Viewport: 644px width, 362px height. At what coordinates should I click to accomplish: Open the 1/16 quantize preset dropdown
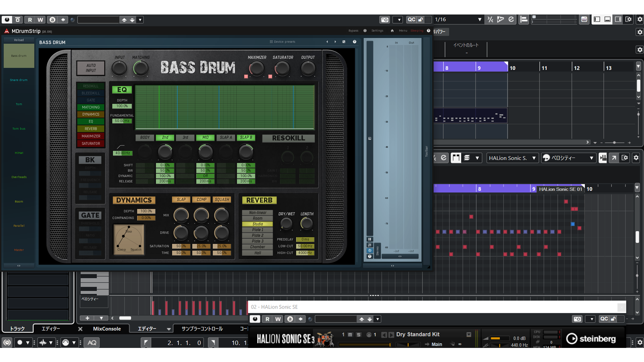(479, 20)
